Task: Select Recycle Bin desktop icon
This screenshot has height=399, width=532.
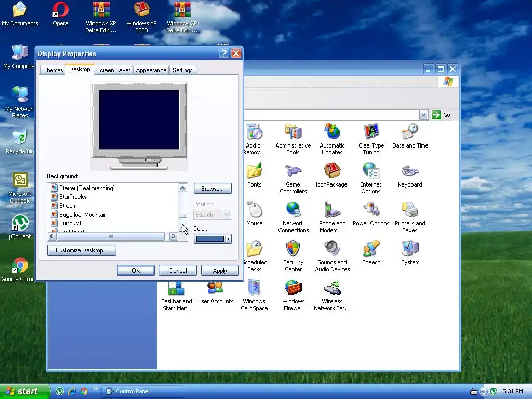Action: point(20,142)
